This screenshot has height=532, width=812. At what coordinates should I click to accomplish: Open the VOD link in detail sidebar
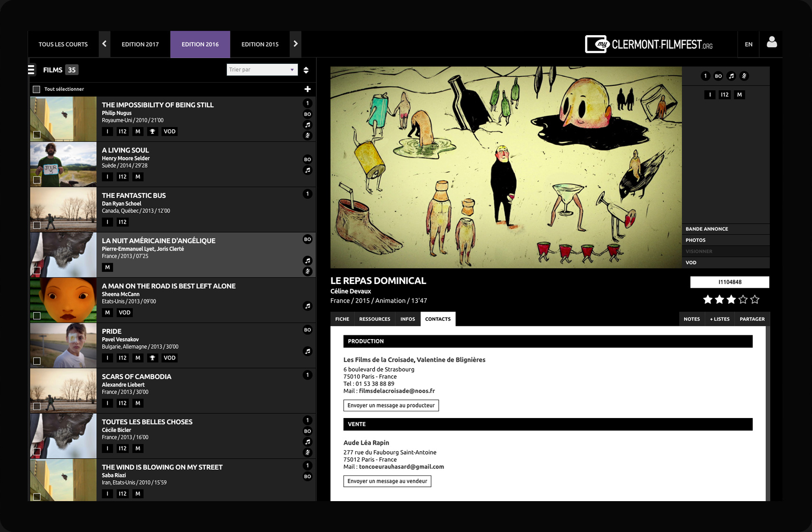pyautogui.click(x=726, y=263)
